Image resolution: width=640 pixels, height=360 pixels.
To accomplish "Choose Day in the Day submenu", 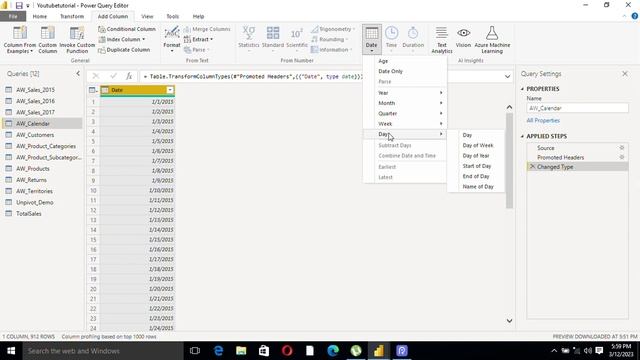I will coord(476,135).
